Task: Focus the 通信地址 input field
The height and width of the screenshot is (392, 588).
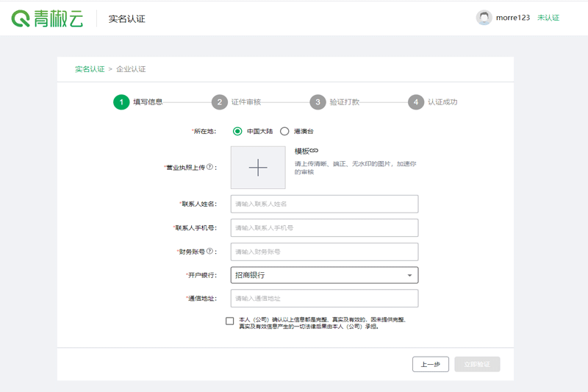Action: pos(324,299)
